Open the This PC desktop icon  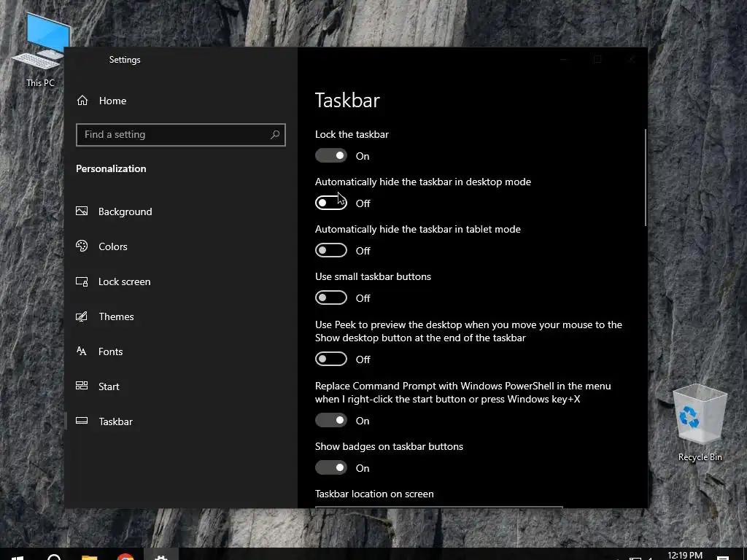(42, 50)
